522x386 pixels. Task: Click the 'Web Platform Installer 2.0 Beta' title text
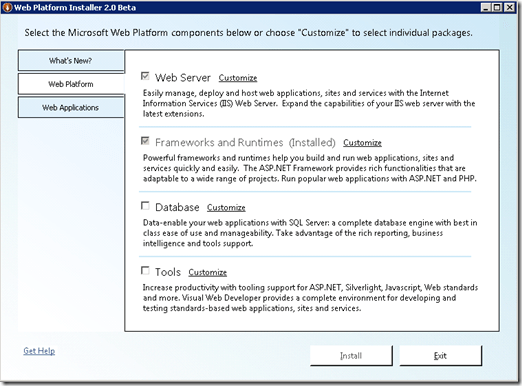point(75,7)
